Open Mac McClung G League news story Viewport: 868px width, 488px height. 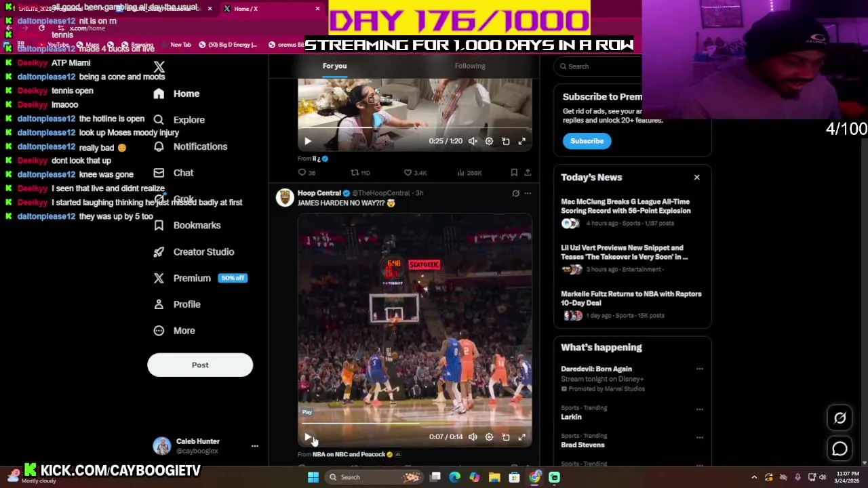(x=632, y=213)
